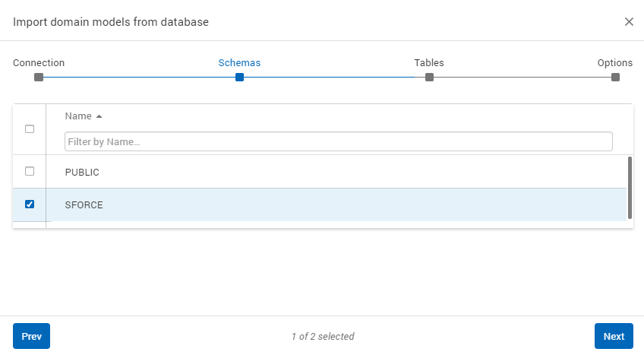Screen dimensions: 644x355
Task: Open the Options step label
Action: pos(614,63)
